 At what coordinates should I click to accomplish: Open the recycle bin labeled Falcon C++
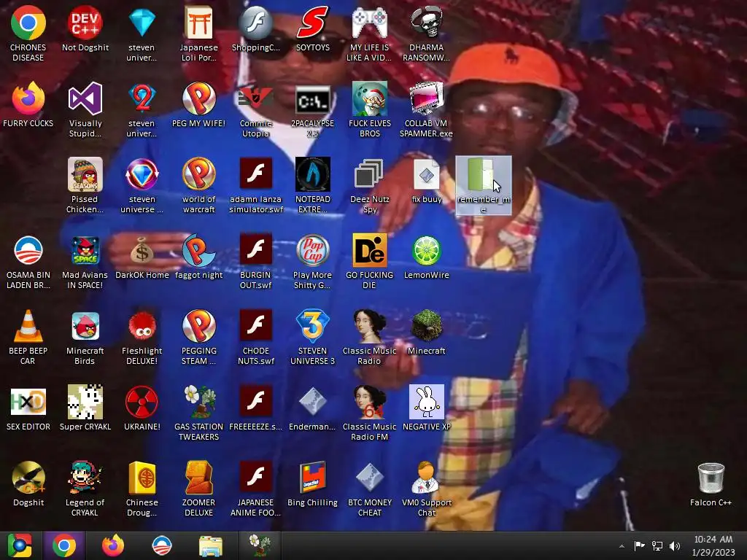click(711, 478)
